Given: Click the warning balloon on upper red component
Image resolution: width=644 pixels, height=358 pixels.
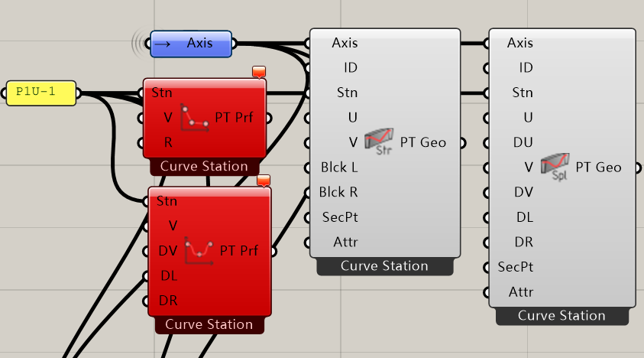Looking at the screenshot, I should [x=259, y=72].
